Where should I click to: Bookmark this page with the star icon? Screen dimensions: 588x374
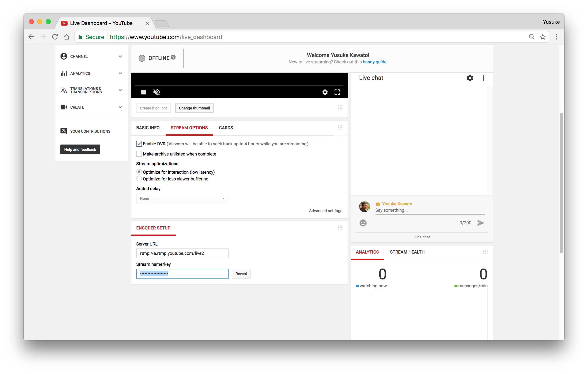[543, 37]
